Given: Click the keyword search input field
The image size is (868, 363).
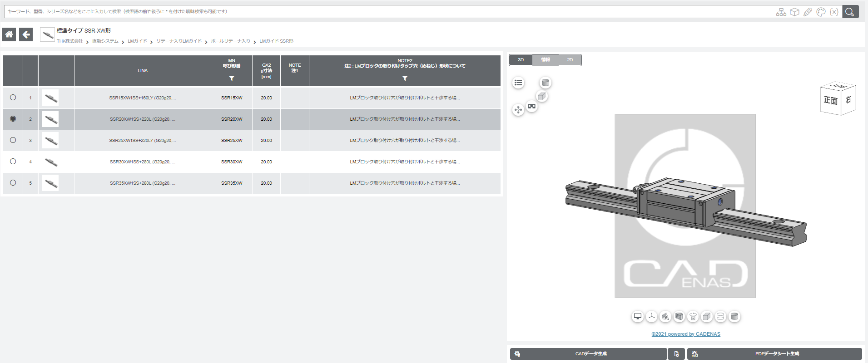Looking at the screenshot, I should (x=388, y=12).
